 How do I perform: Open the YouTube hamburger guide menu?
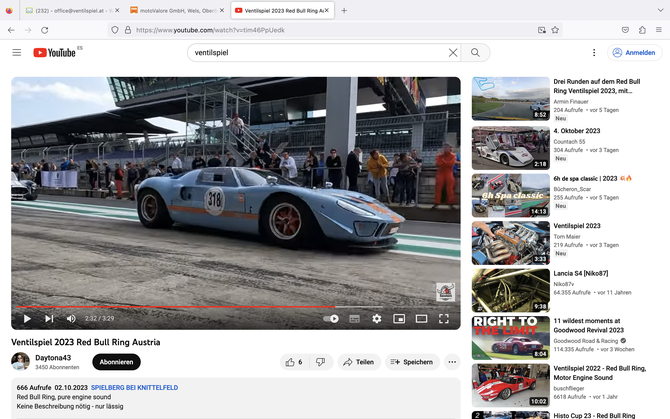[x=17, y=53]
